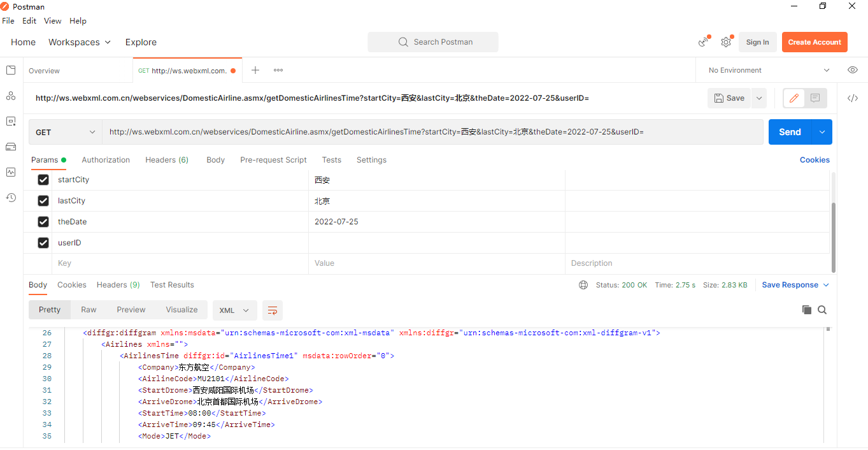This screenshot has width=868, height=450.
Task: Click the Send button
Action: 790,132
